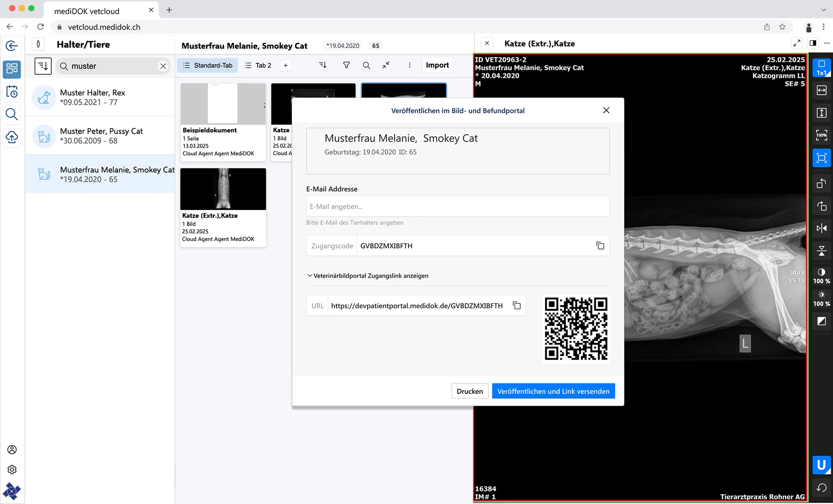
Task: Copy the portal URL to clipboard
Action: [x=517, y=305]
